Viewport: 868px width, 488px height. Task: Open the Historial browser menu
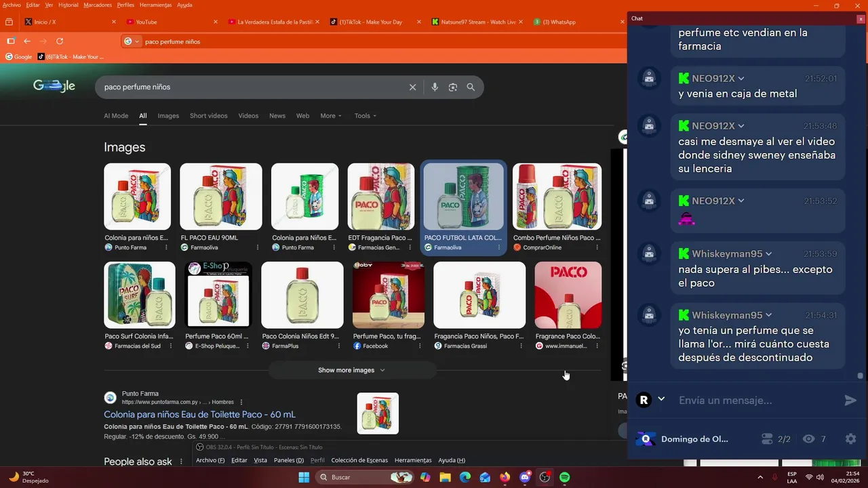[x=68, y=5]
